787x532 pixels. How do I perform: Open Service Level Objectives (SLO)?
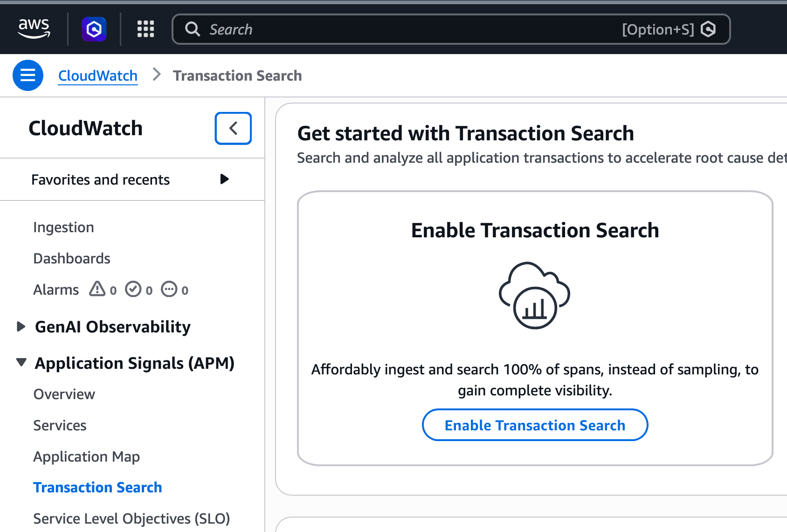tap(132, 518)
